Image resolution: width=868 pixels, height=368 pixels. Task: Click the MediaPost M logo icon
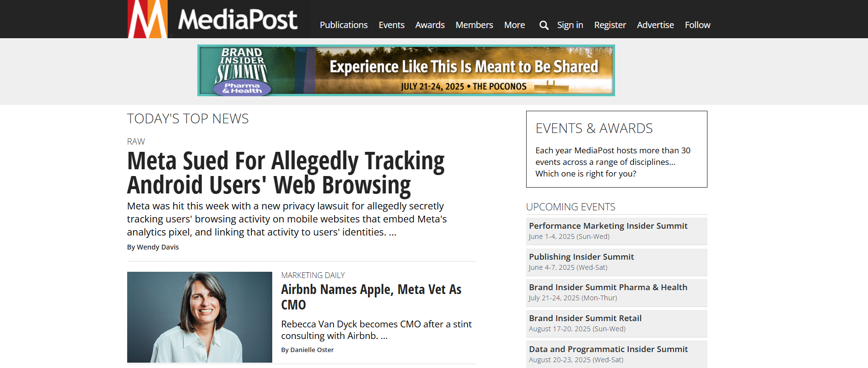pos(147,19)
